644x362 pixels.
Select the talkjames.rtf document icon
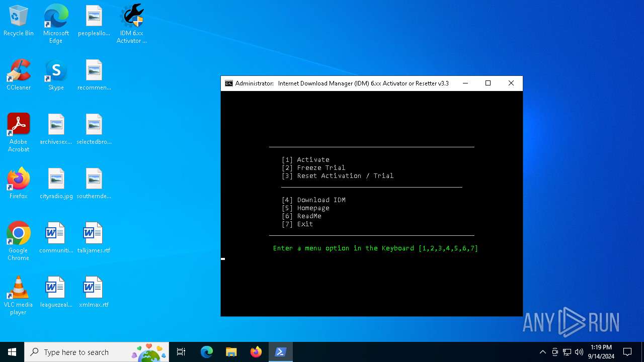pyautogui.click(x=94, y=238)
